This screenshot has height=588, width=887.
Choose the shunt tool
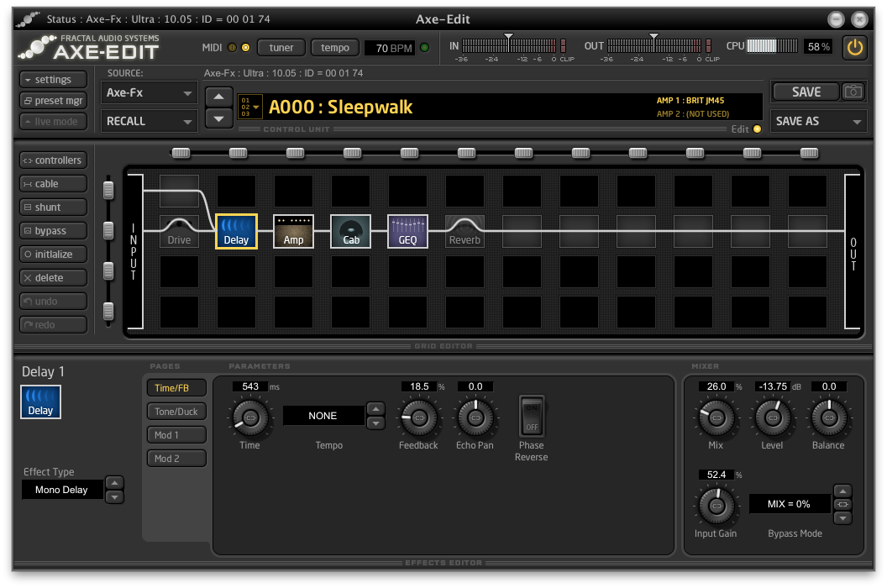53,207
